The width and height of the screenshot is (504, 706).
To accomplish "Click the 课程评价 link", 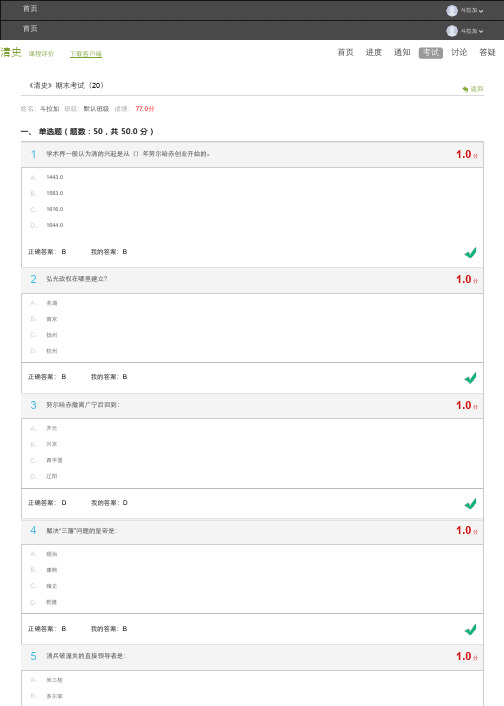I will pos(41,54).
